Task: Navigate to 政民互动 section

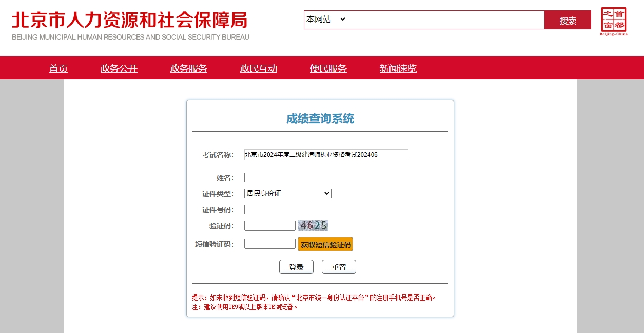Action: [259, 69]
